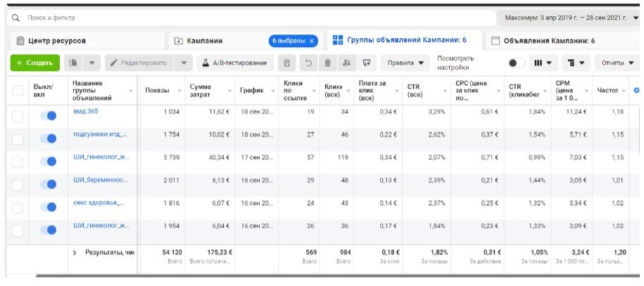Expand the 'Результаты' summary row chevron
This screenshot has width=644, height=286.
click(75, 253)
